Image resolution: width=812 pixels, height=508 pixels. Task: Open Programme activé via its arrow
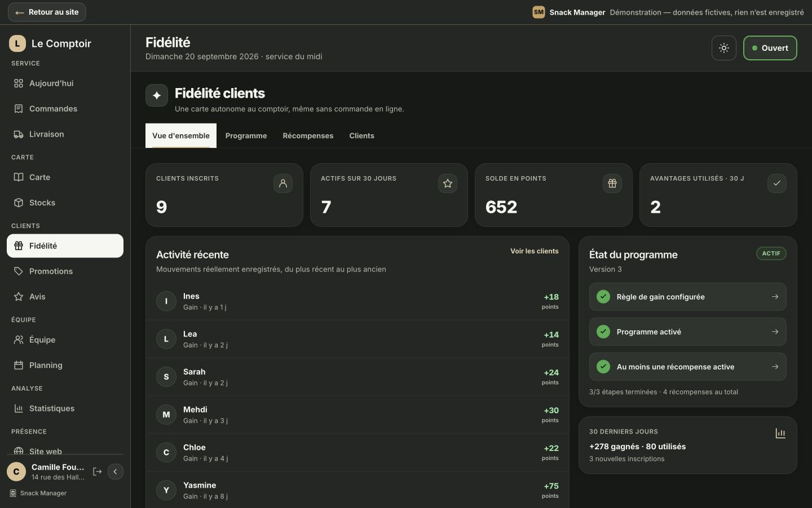pyautogui.click(x=775, y=332)
